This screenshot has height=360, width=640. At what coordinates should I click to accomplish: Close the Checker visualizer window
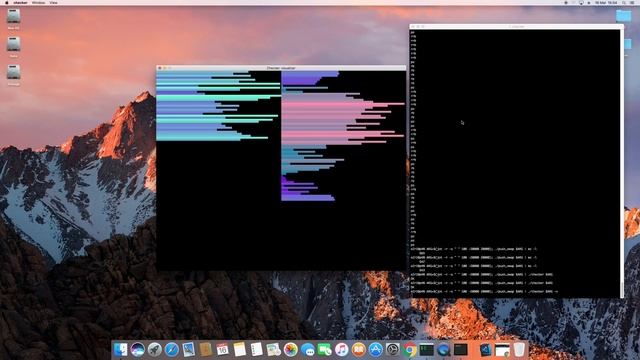(x=160, y=68)
